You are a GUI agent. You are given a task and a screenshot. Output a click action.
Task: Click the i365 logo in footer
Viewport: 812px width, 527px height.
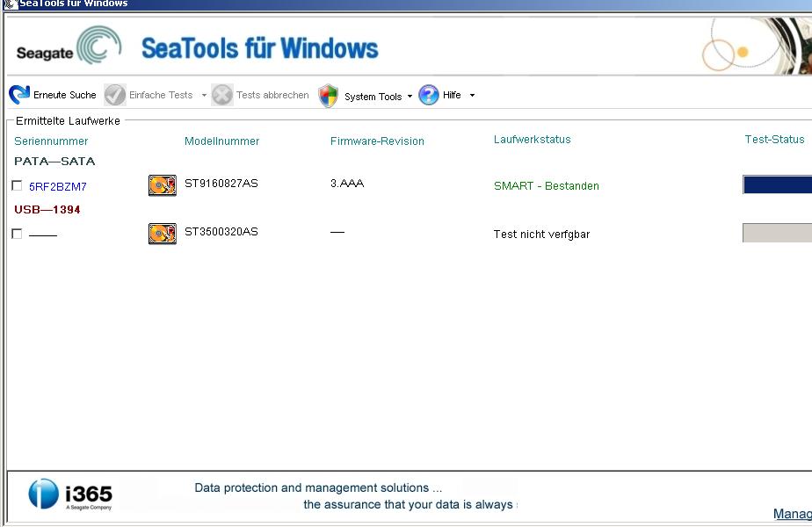(70, 495)
